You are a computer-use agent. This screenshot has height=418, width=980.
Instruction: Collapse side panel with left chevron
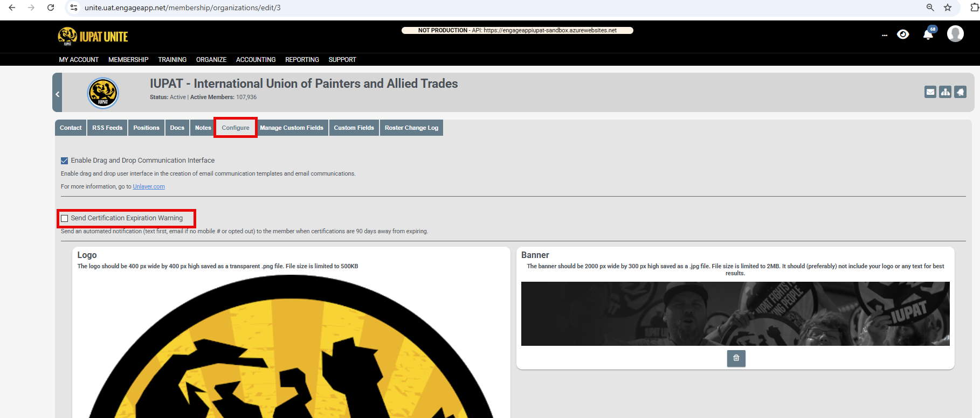coord(57,94)
